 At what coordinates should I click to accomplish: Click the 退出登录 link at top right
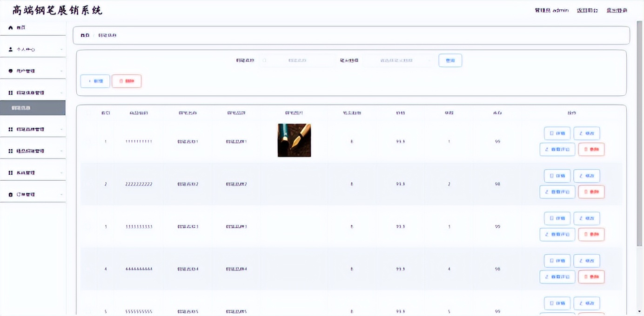pyautogui.click(x=617, y=10)
